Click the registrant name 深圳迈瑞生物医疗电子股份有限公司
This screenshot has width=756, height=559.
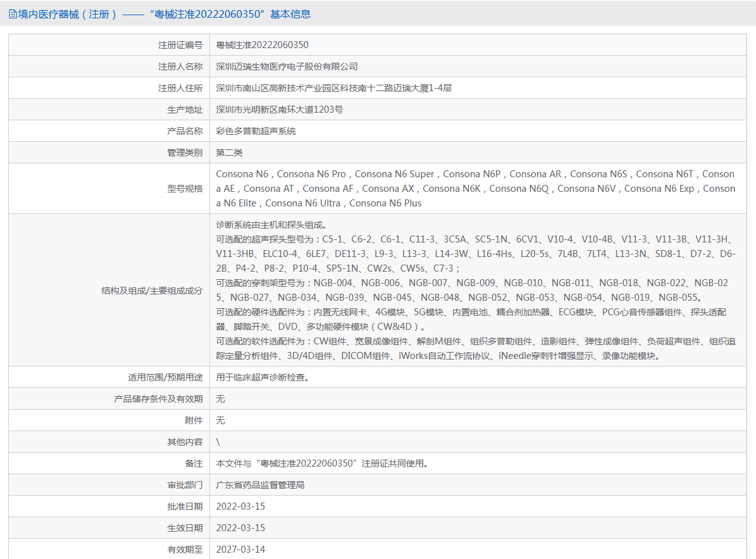pos(287,66)
